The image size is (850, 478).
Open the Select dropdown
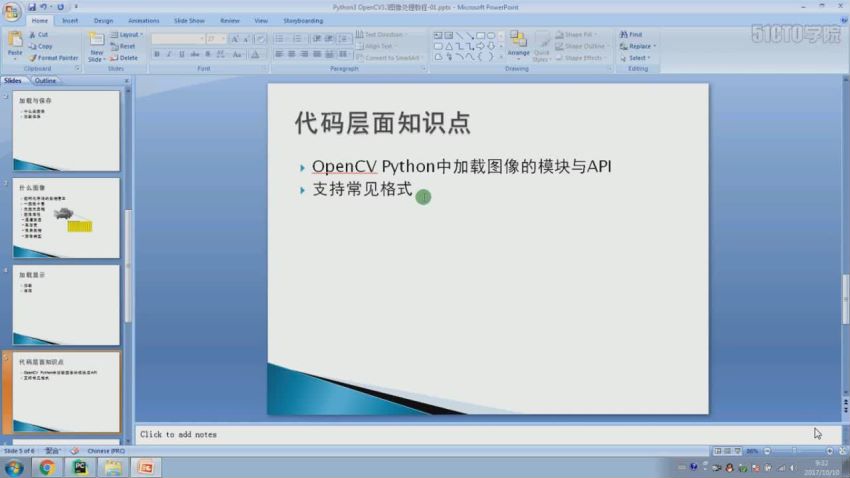(635, 57)
